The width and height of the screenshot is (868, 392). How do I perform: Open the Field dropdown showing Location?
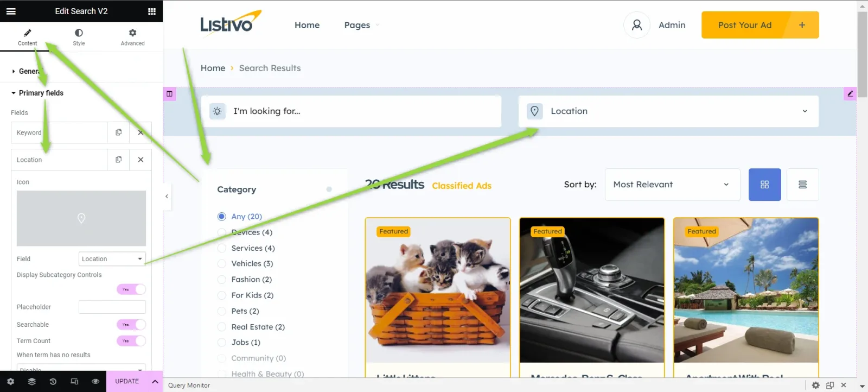point(112,259)
